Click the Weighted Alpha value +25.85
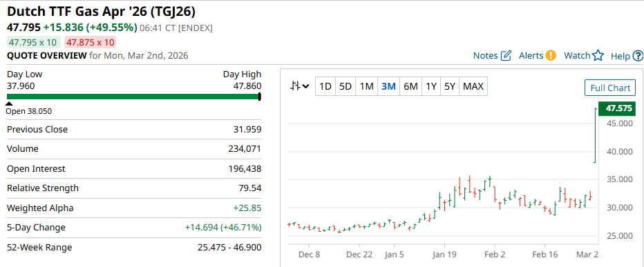This screenshot has height=267, width=644. click(247, 208)
